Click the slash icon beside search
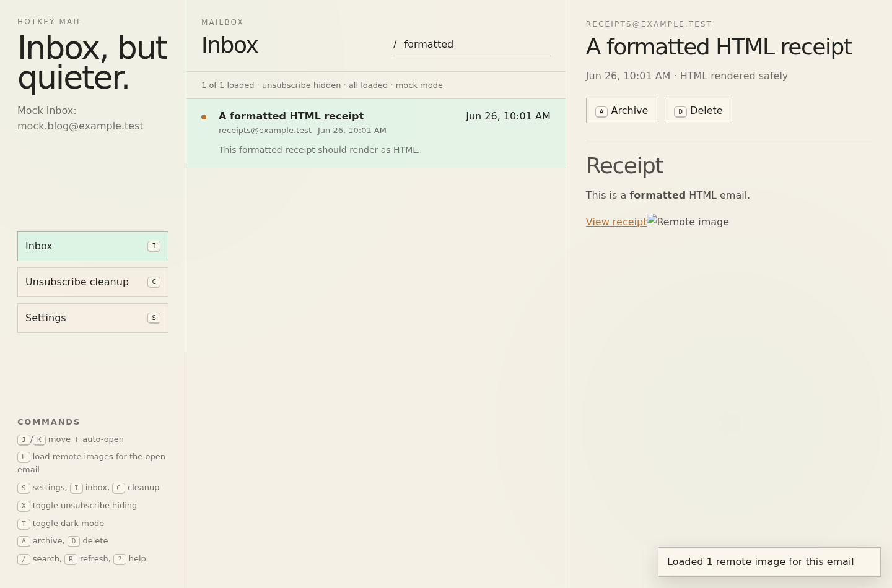The width and height of the screenshot is (892, 588). [x=395, y=45]
